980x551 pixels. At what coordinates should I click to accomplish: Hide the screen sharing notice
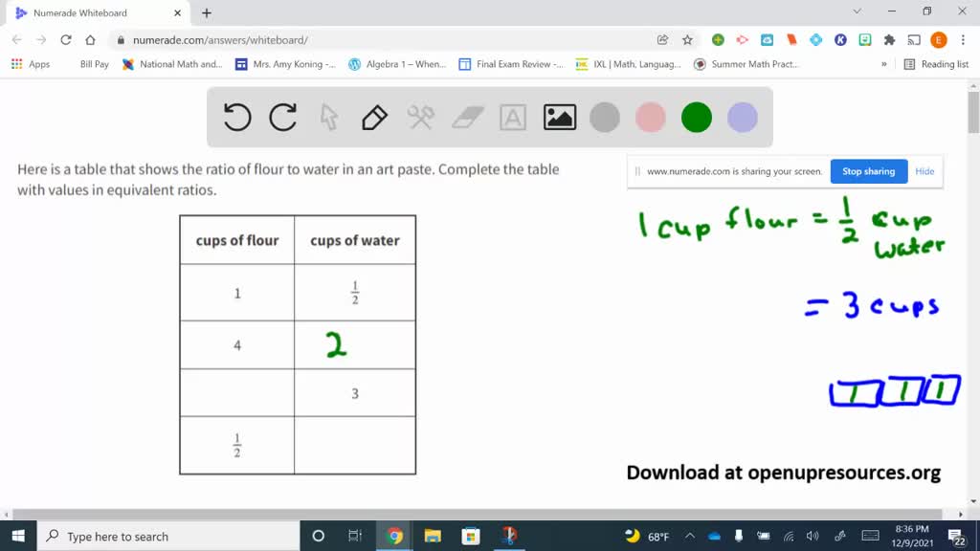point(924,171)
